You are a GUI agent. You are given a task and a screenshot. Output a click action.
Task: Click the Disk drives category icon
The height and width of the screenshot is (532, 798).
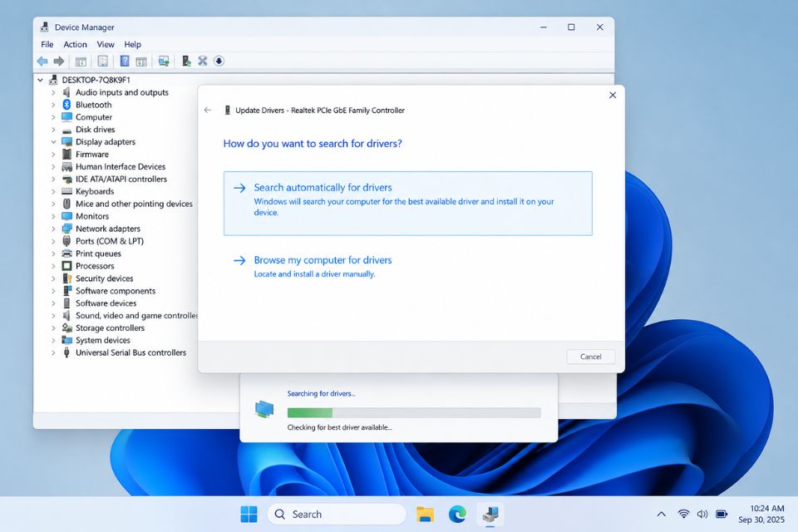tap(66, 130)
